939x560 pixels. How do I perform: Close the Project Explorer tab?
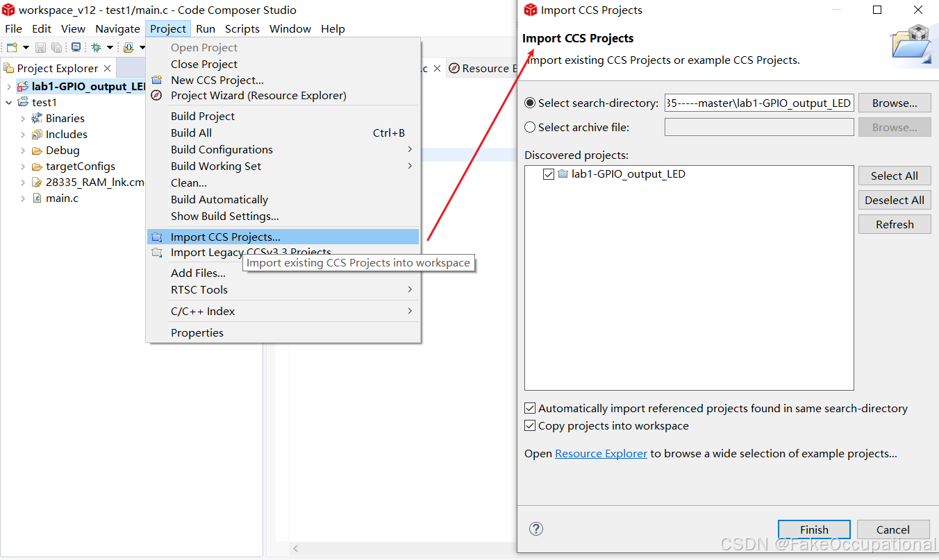point(107,68)
